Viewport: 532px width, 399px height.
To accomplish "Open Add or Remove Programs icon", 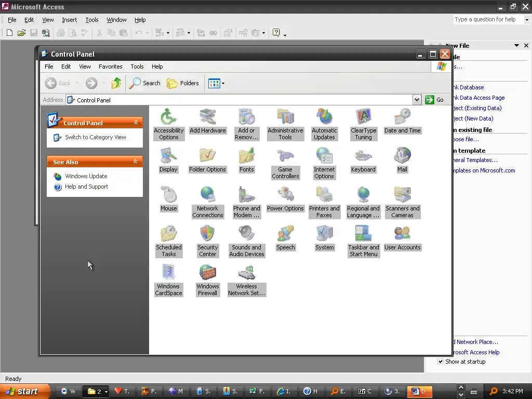I will click(x=246, y=124).
